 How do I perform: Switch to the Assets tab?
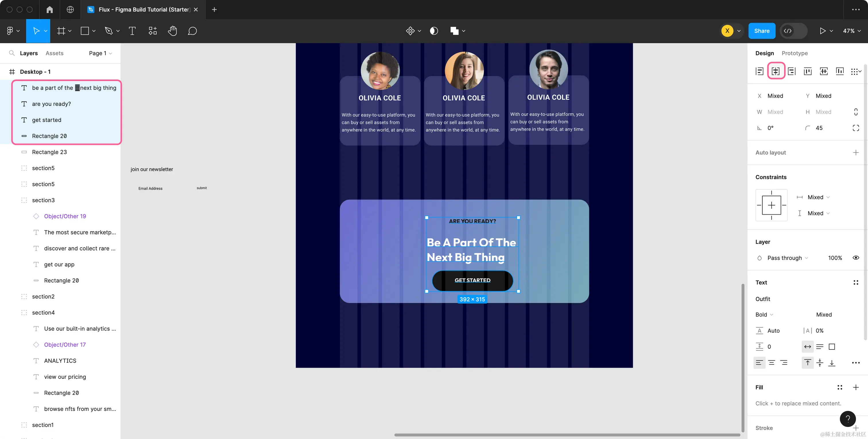pyautogui.click(x=54, y=53)
